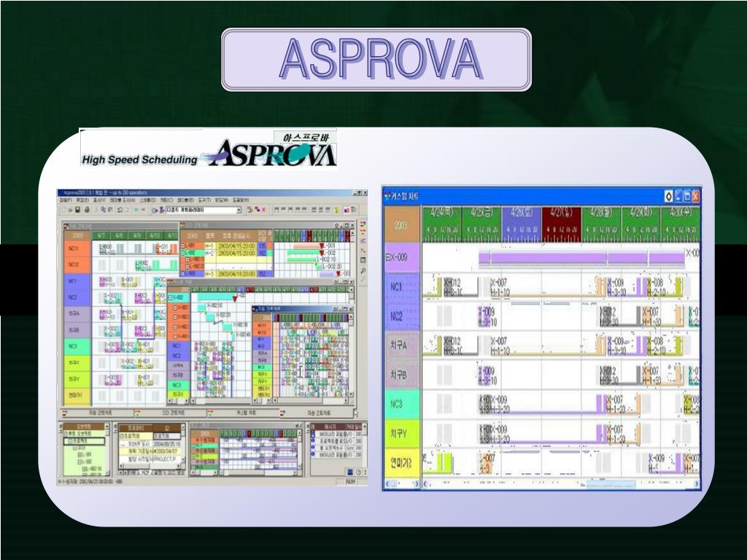Click the High Speed Scheduling ASPROVA logo

[209, 149]
